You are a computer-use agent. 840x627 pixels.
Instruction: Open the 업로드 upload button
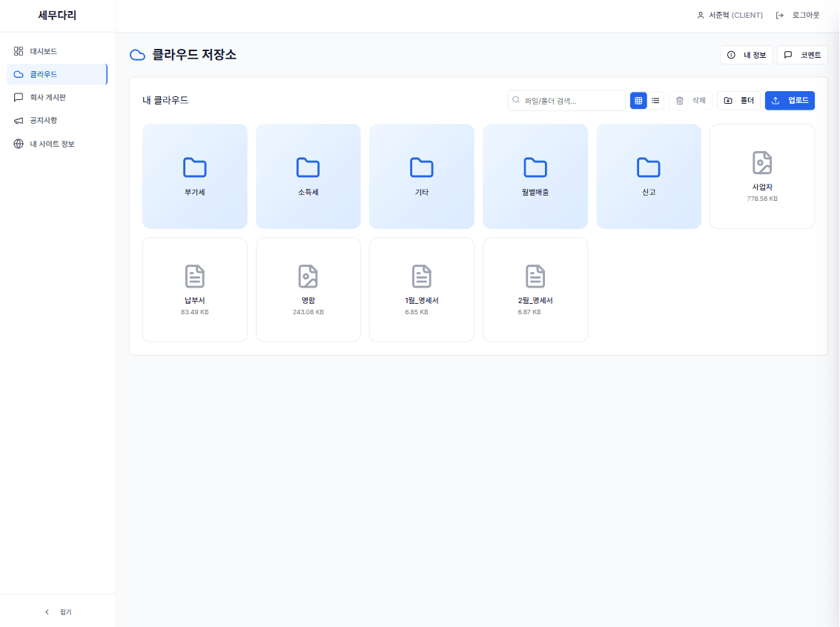pos(790,100)
